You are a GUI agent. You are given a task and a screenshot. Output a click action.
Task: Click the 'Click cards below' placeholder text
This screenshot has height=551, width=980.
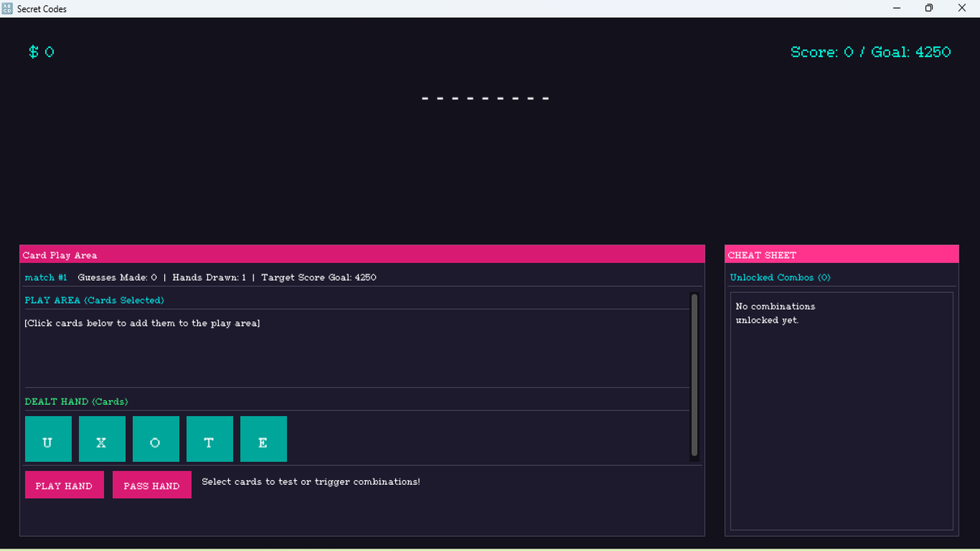tap(142, 323)
